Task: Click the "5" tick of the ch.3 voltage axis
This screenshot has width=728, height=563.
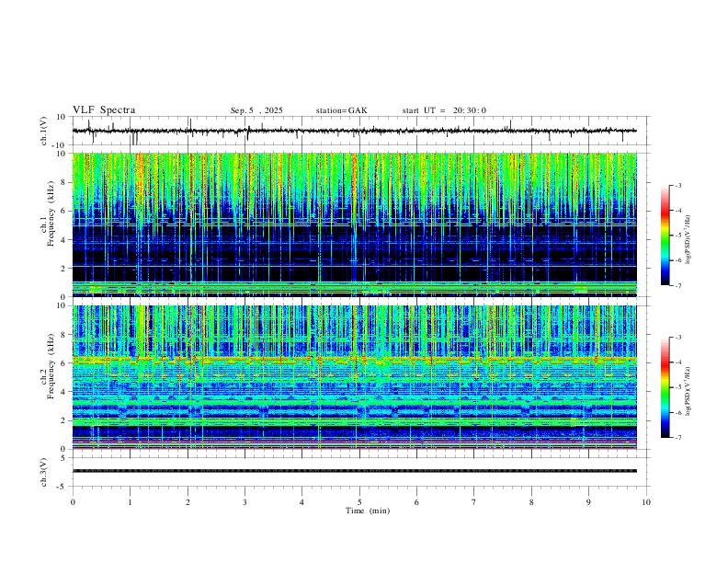Action: pyautogui.click(x=64, y=458)
